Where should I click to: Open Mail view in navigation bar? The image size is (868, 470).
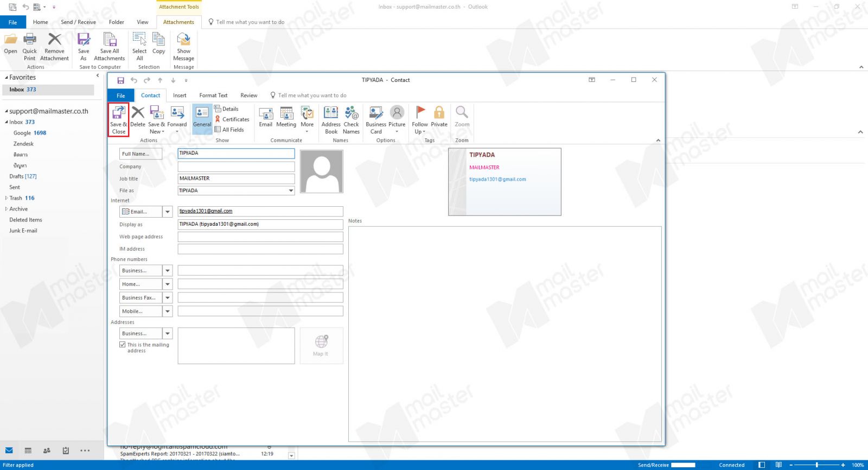[9, 450]
